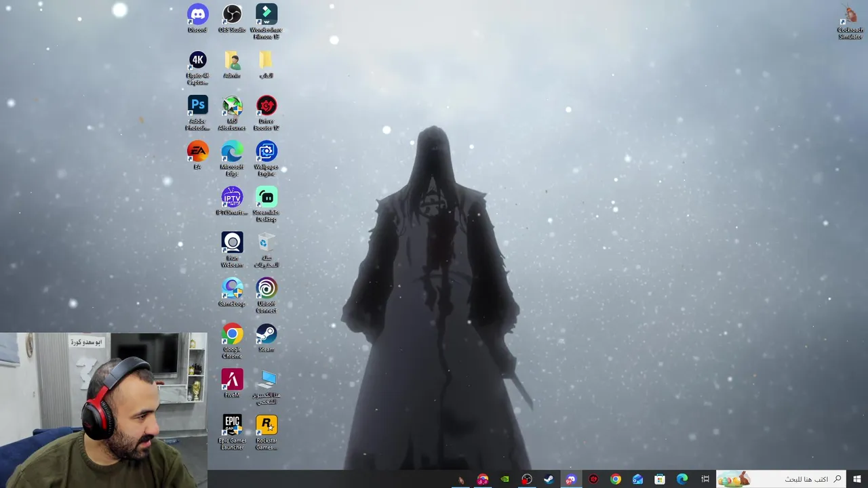Select the Microsoft Edge desktop shortcut

coord(232,159)
